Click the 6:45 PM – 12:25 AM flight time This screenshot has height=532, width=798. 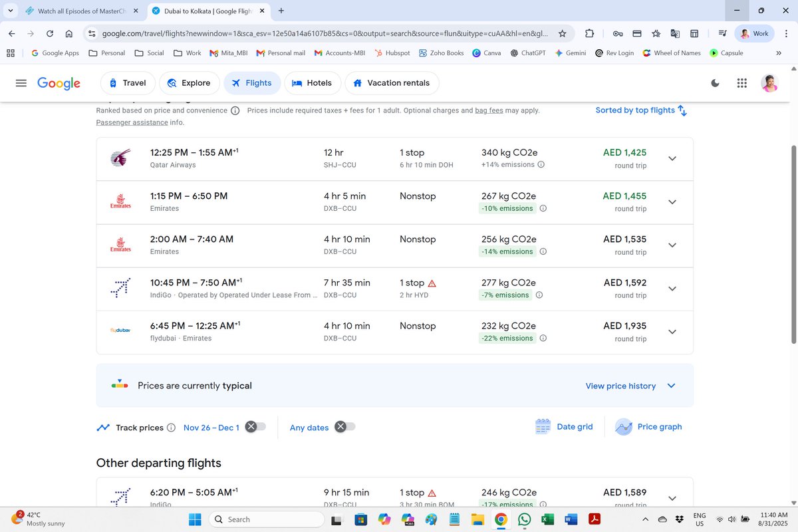tap(195, 326)
